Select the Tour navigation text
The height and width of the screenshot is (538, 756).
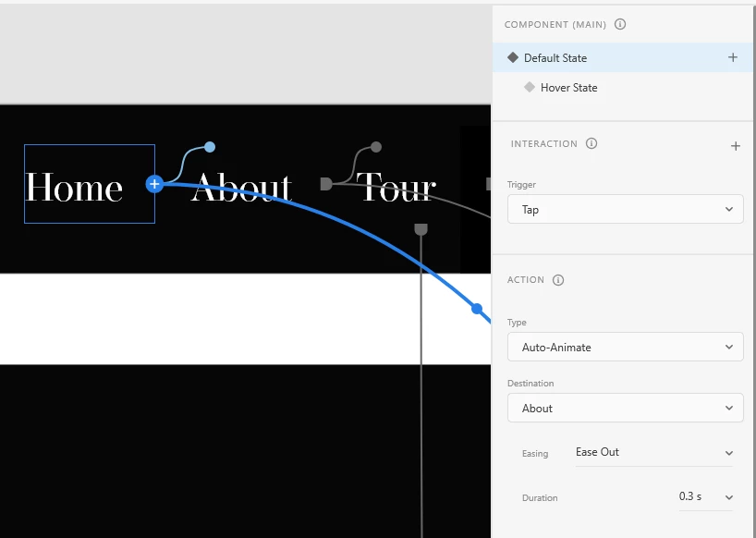(396, 187)
